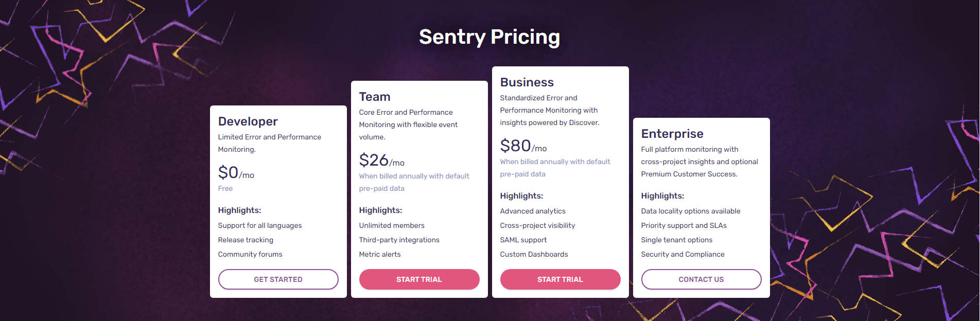Click the Community forums highlight under Developer

point(250,254)
